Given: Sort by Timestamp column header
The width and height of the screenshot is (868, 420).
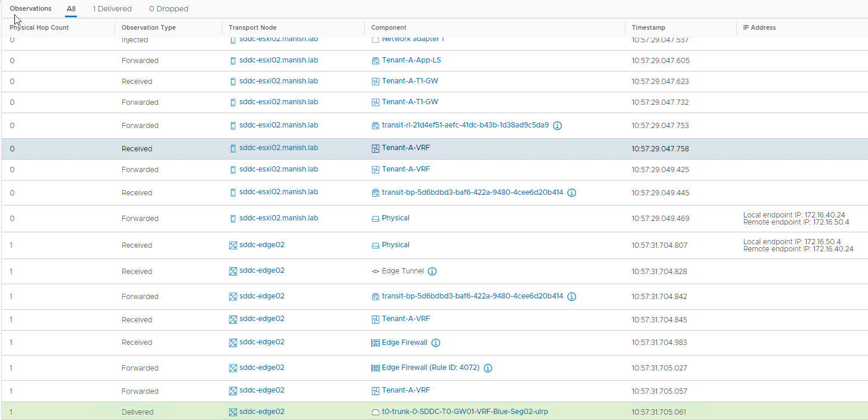Looking at the screenshot, I should (x=648, y=27).
